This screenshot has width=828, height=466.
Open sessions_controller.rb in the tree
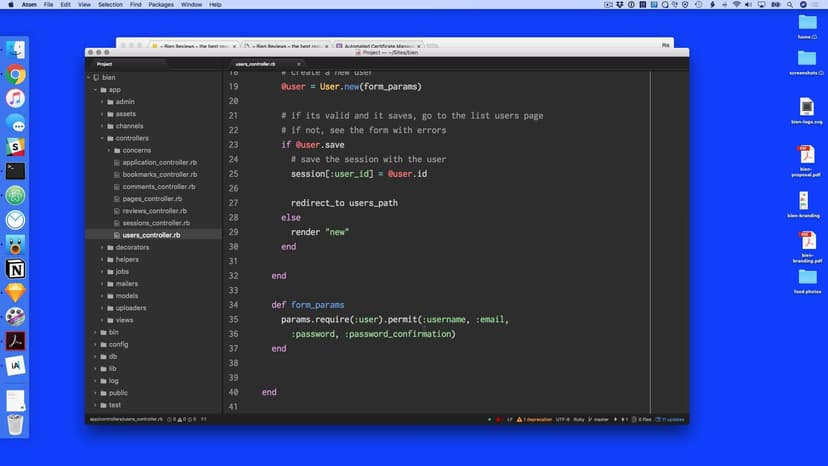(155, 223)
